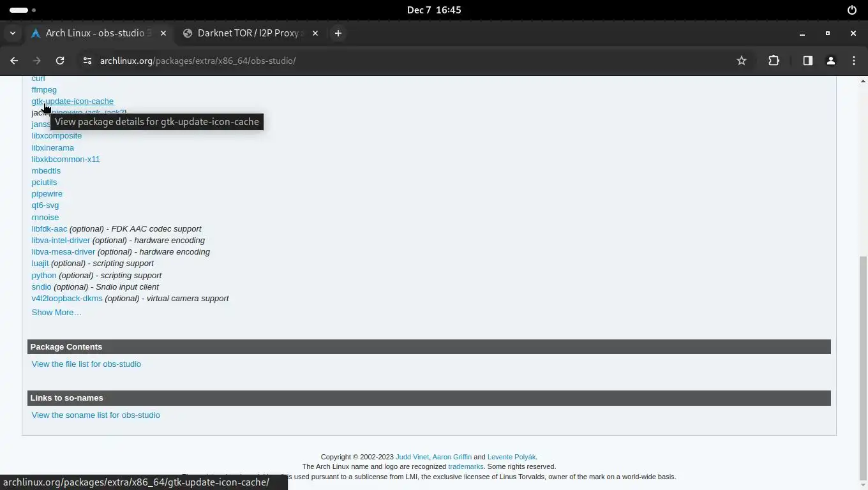Bookmark this page with the star
Image resolution: width=868 pixels, height=490 pixels.
[x=741, y=61]
